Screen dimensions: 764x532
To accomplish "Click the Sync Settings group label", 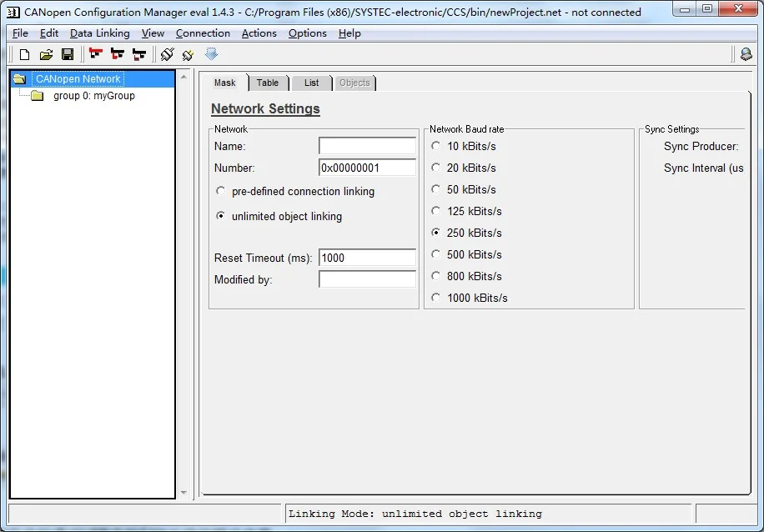I will coord(671,129).
